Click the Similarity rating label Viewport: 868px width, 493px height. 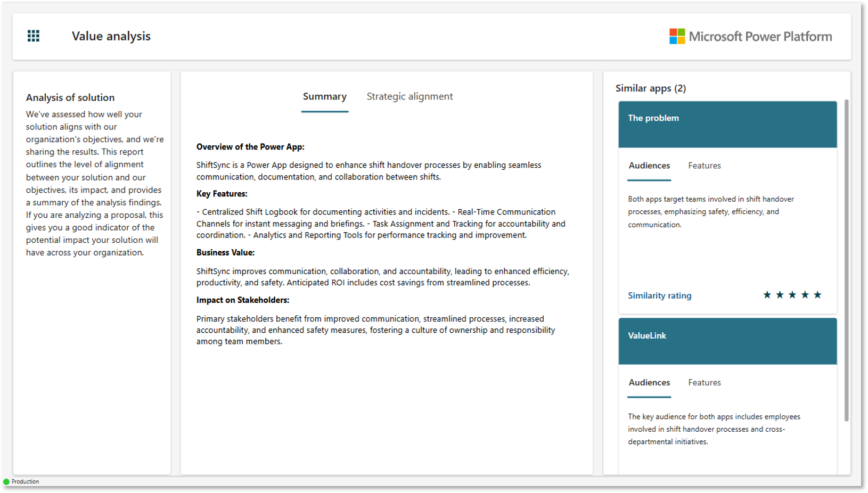pyautogui.click(x=659, y=295)
